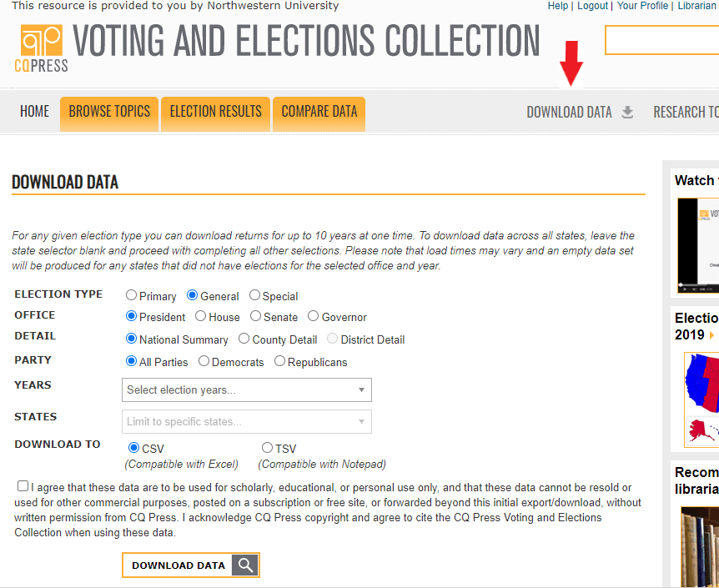Click the download arrow icon beside Download Data

627,113
